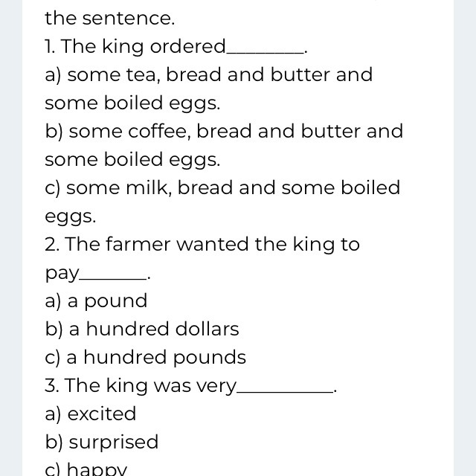
Task: Click the numeral "2." starting question two
Action: pos(51,245)
